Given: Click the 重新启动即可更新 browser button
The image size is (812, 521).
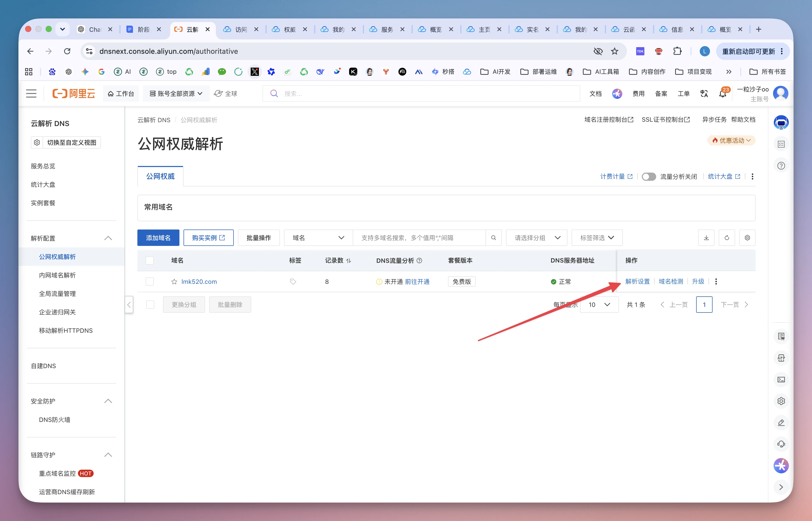Looking at the screenshot, I should click(753, 51).
